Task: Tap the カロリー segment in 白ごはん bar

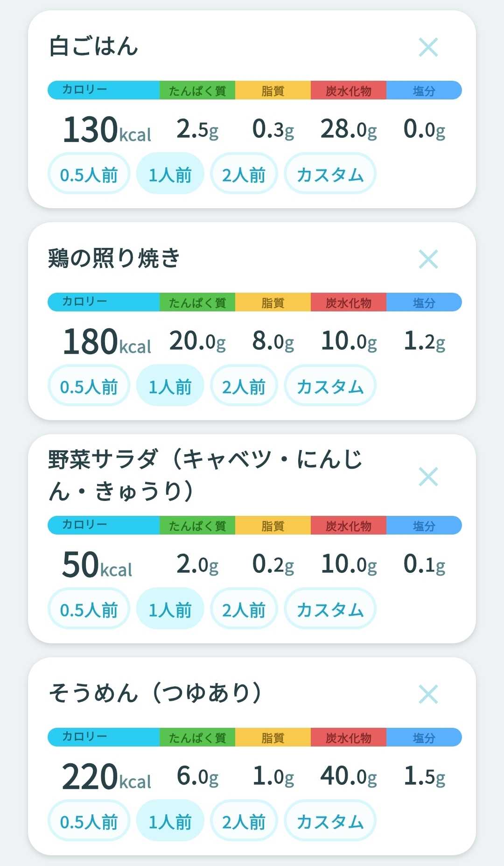Action: [x=104, y=90]
